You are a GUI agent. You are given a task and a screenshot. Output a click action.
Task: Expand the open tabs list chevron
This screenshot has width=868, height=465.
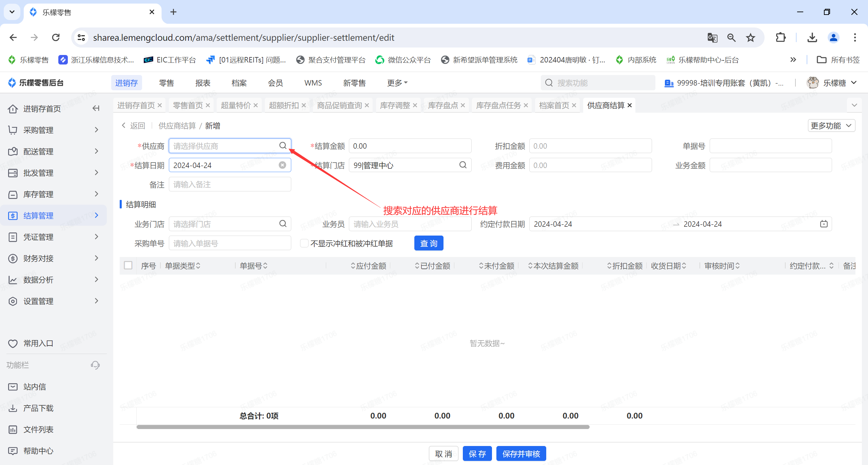[854, 105]
